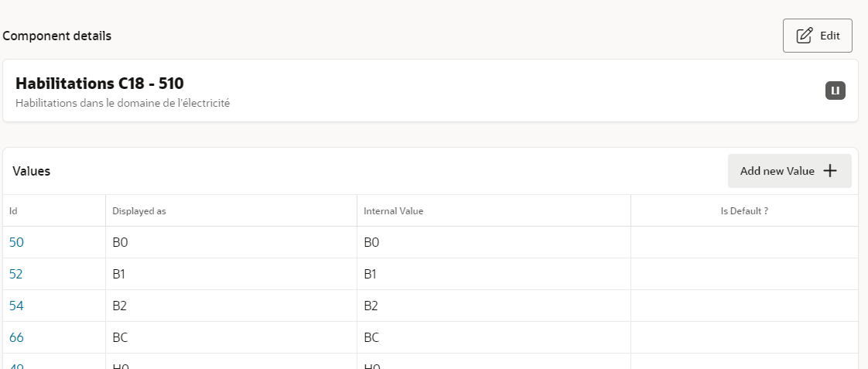Select the B0 cell under Displayed as

[120, 242]
